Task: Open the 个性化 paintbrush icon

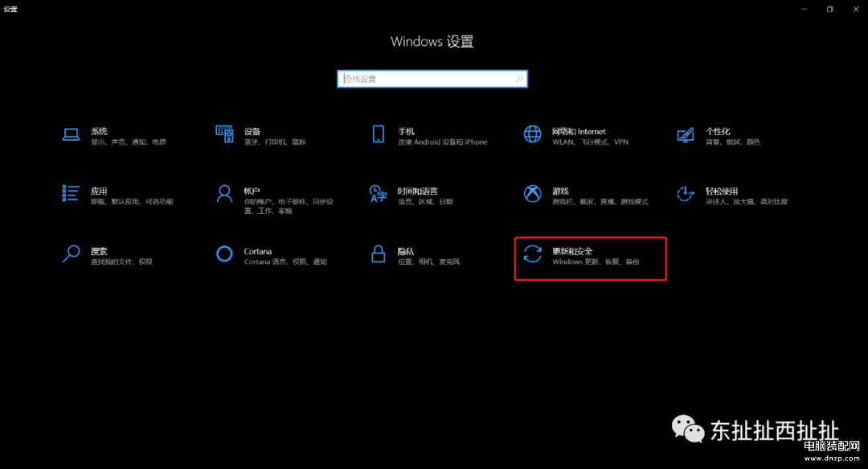Action: pyautogui.click(x=686, y=134)
